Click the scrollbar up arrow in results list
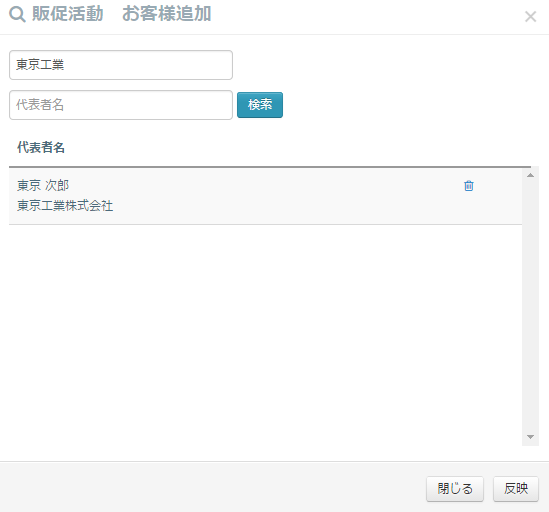This screenshot has width=549, height=512. click(530, 175)
